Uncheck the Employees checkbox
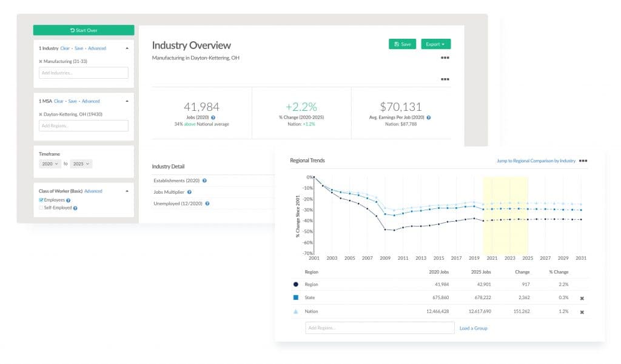This screenshot has height=364, width=621. pos(41,200)
